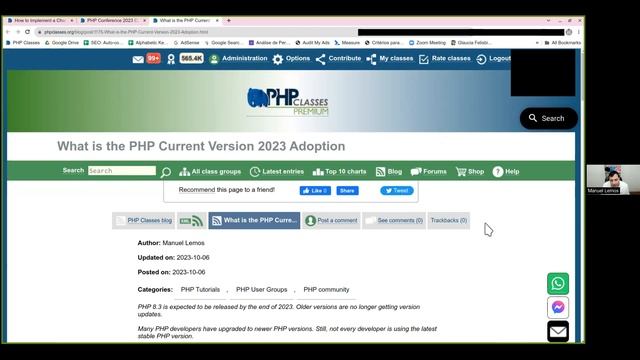Open Rate classes page
This screenshot has height=360, width=640.
(445, 59)
